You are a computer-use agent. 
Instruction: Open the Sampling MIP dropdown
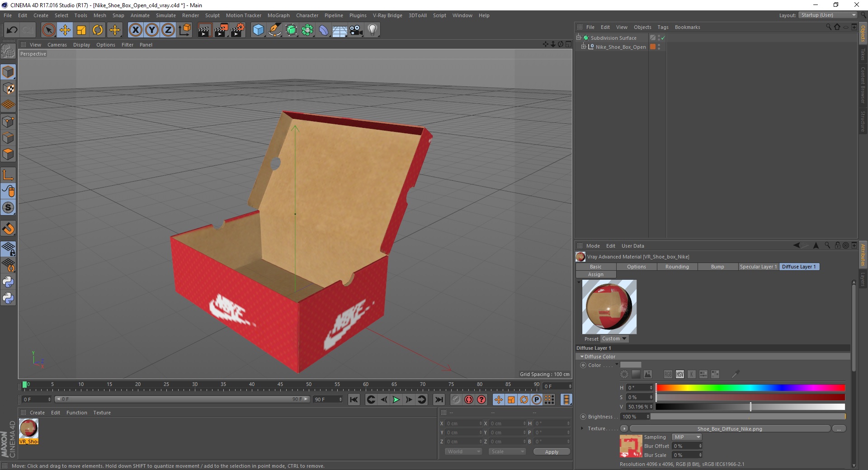click(x=687, y=437)
